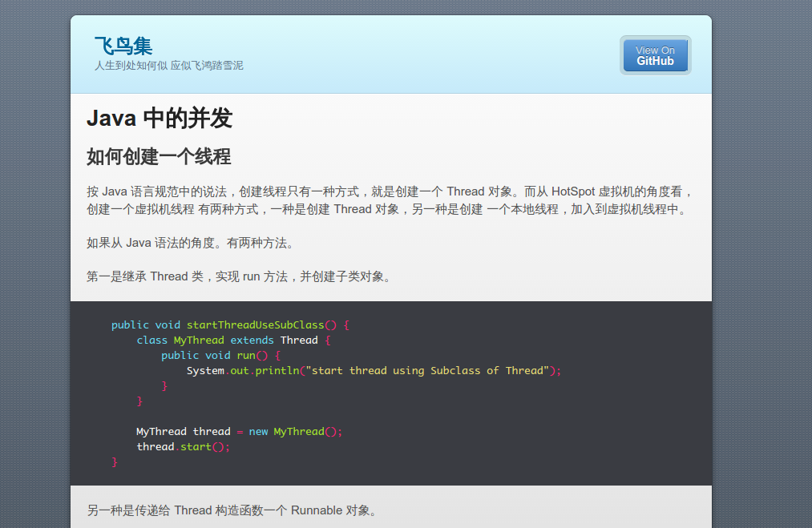Click println in the System.out line

point(276,371)
